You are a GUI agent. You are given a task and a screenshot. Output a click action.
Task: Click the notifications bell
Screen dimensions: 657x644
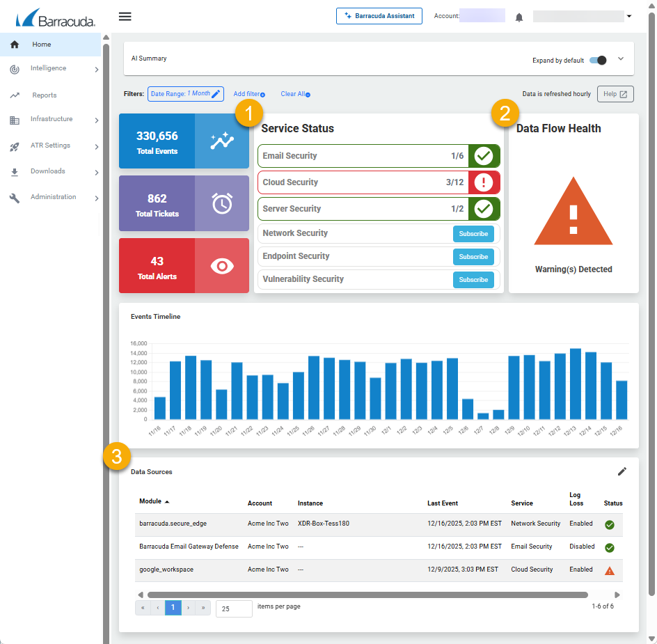click(x=519, y=17)
